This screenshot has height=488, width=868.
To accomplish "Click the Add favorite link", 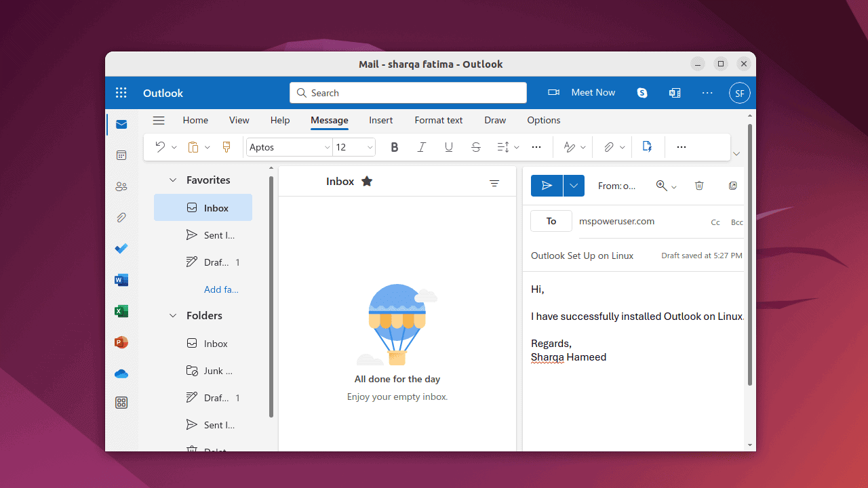I will (x=221, y=289).
